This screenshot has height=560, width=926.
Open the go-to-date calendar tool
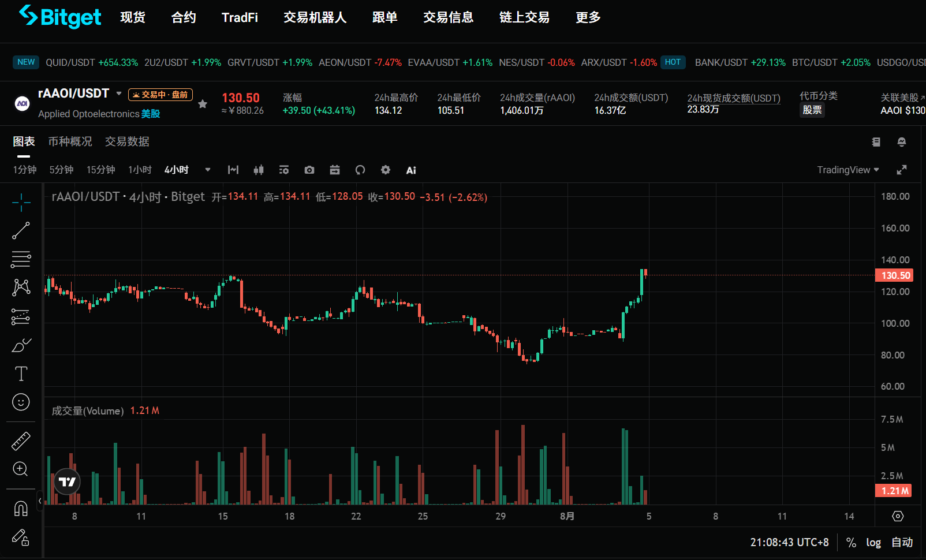[335, 170]
